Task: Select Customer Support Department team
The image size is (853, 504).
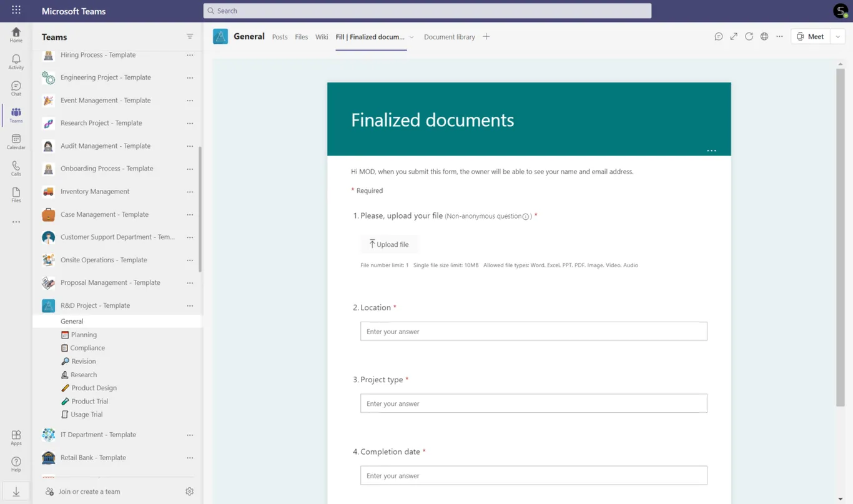Action: tap(117, 237)
